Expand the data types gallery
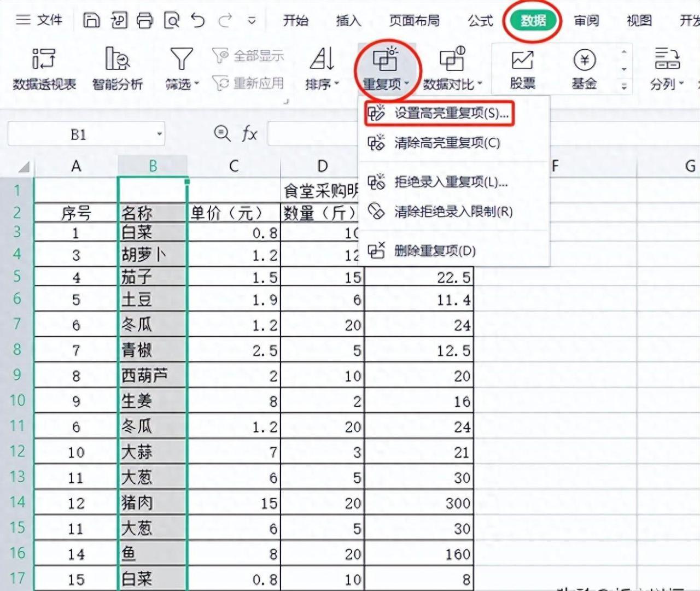The height and width of the screenshot is (591, 700). pos(624,85)
